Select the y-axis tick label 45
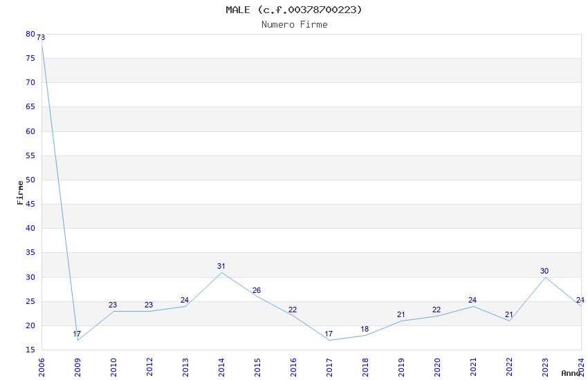The height and width of the screenshot is (380, 588). click(x=30, y=204)
